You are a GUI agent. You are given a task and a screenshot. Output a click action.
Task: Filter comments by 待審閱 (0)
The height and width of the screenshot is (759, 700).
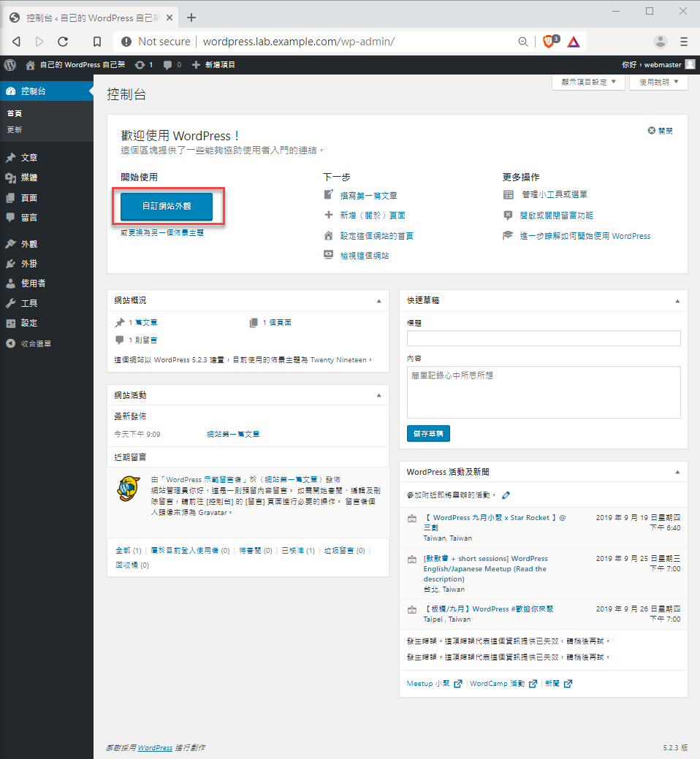click(255, 550)
